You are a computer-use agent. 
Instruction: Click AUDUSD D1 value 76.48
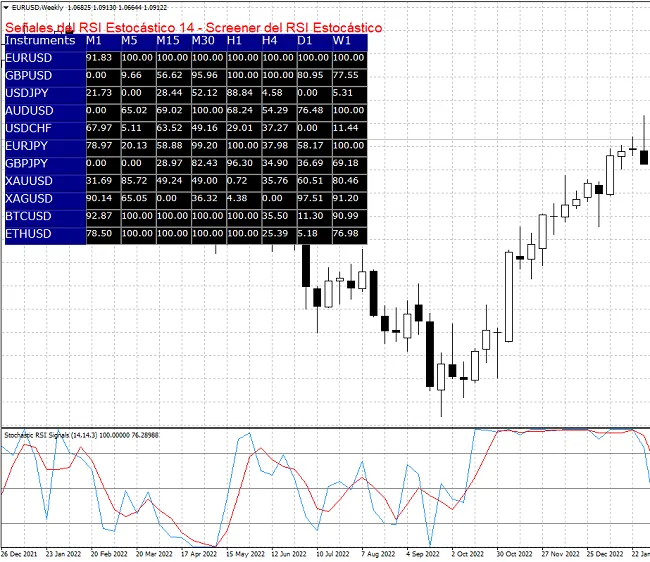310,111
